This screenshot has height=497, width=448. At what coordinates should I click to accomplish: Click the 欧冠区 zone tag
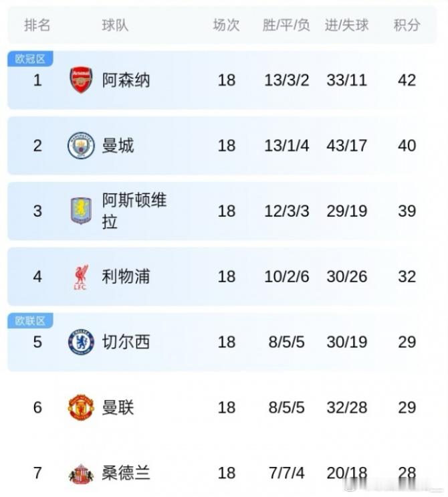point(30,59)
